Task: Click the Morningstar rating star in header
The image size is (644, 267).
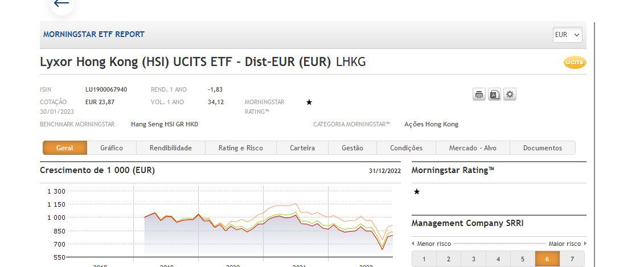Action: pyautogui.click(x=309, y=102)
